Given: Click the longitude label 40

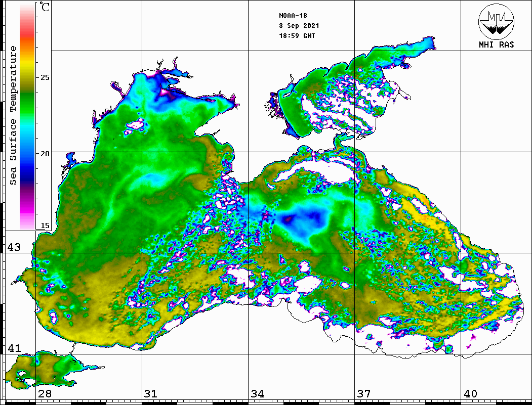Looking at the screenshot, I should click(470, 394).
